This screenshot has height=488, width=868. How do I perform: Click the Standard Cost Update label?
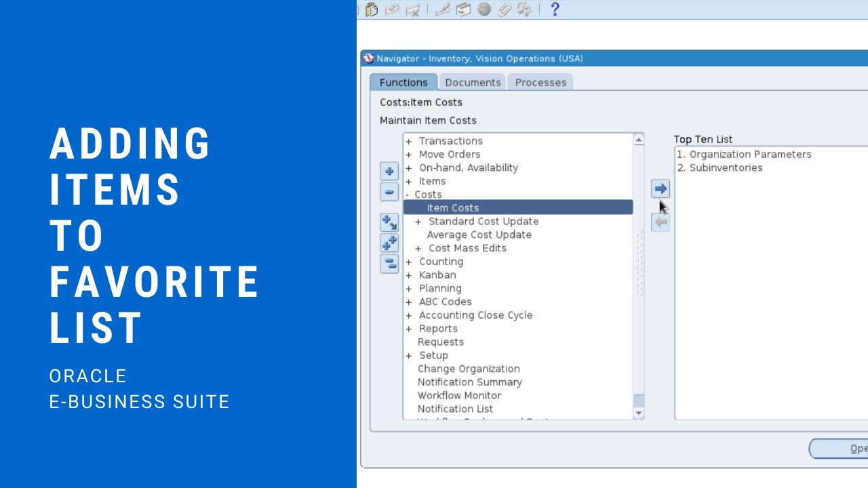pyautogui.click(x=484, y=222)
